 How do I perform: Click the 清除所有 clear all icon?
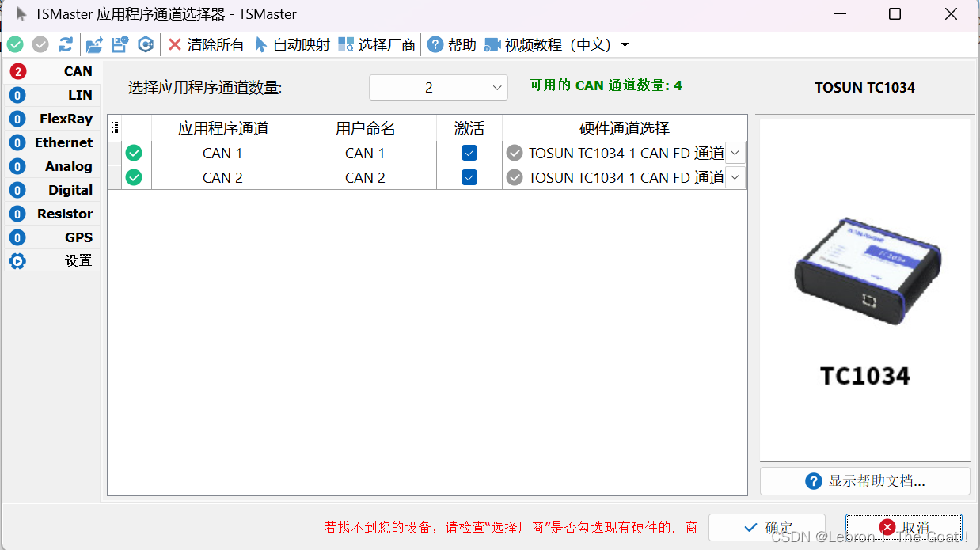coord(177,44)
